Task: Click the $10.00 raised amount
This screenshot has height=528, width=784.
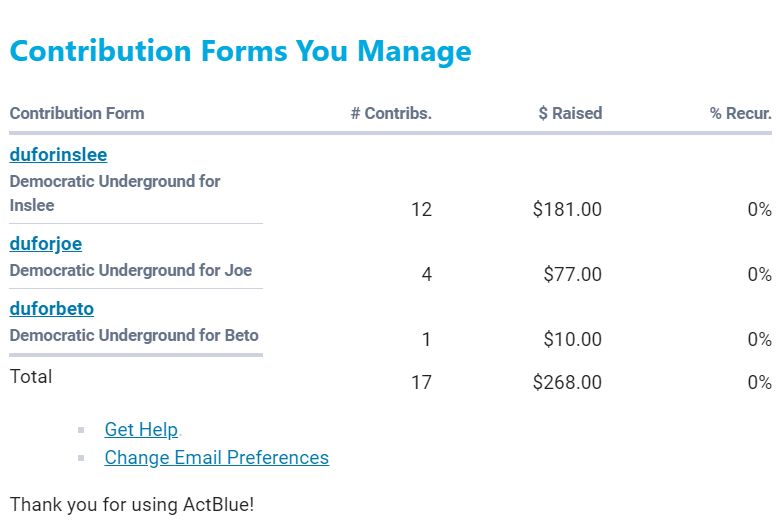Action: pos(572,340)
